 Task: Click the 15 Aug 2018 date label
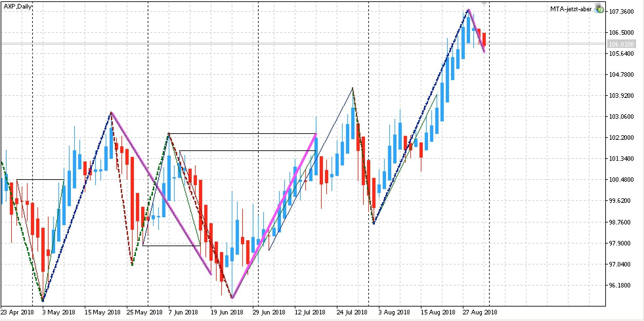click(x=438, y=312)
